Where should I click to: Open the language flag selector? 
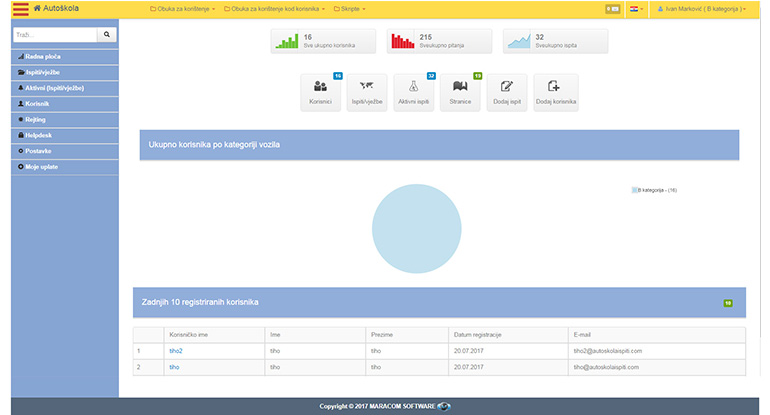pos(635,9)
